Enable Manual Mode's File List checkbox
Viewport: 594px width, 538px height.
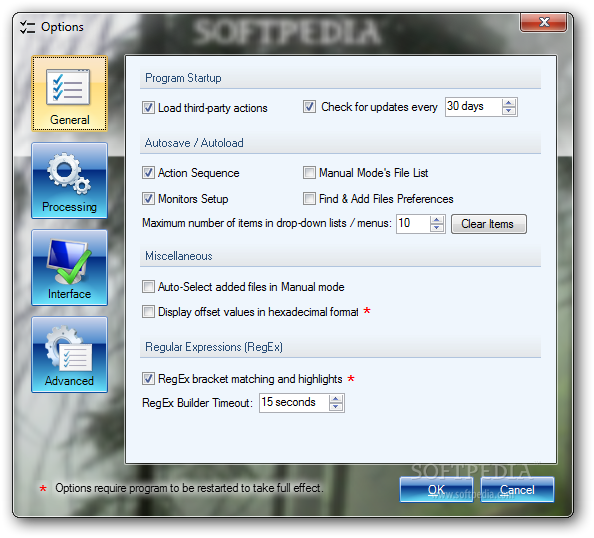click(309, 173)
